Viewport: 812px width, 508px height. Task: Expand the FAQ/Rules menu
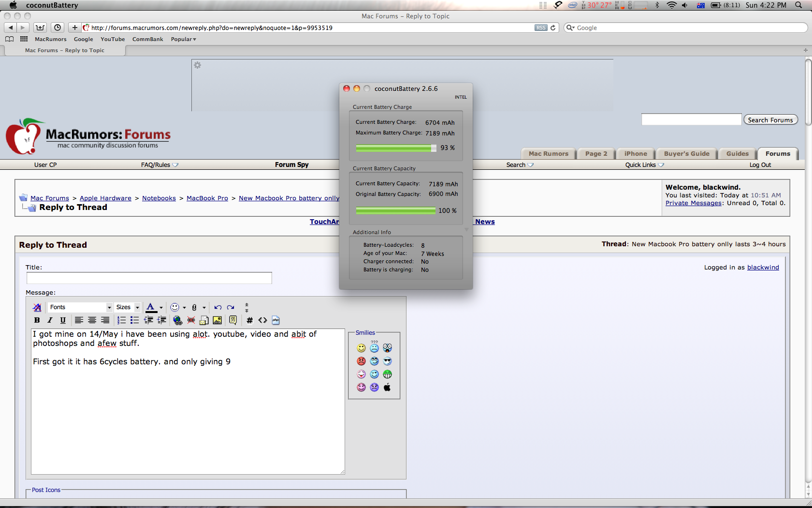click(159, 165)
